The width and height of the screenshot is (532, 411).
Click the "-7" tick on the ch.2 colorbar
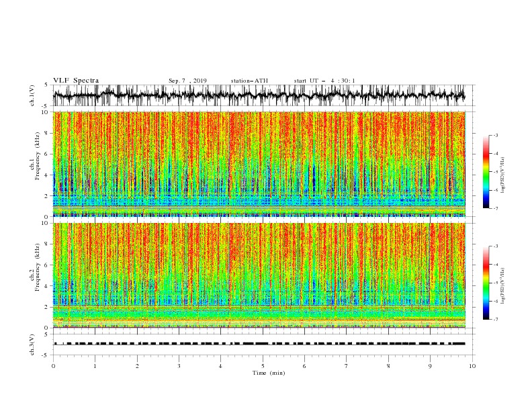(x=496, y=320)
